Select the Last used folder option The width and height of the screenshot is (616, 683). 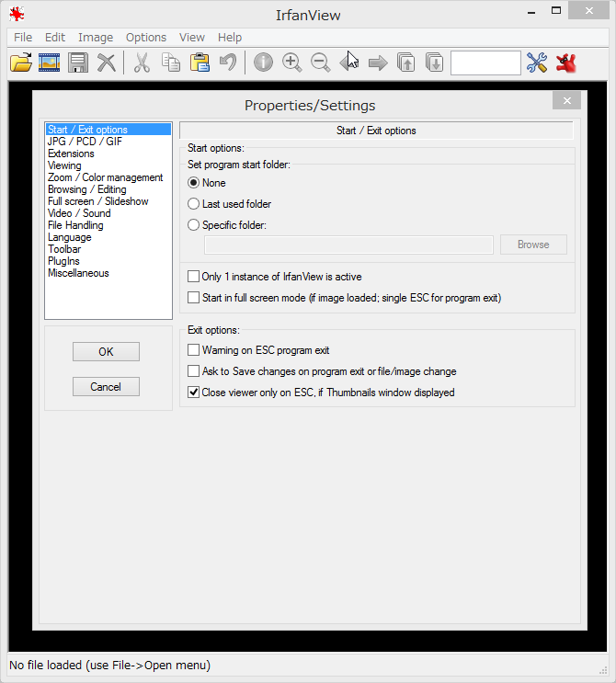(230, 204)
